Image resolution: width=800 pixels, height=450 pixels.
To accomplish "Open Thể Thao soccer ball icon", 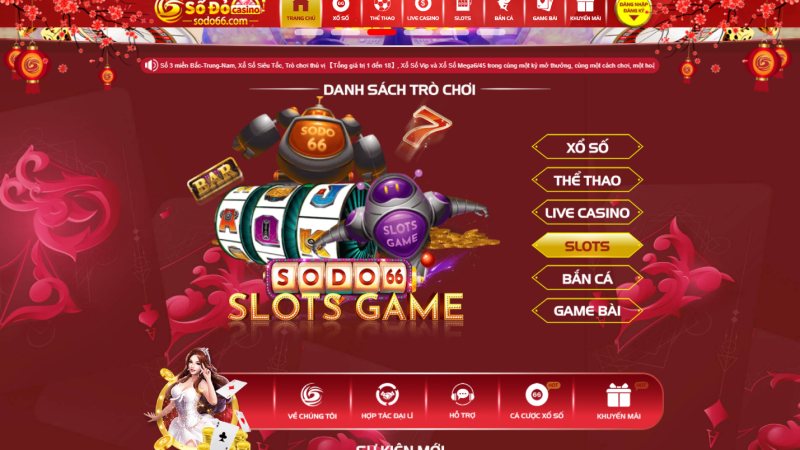I will tap(382, 6).
